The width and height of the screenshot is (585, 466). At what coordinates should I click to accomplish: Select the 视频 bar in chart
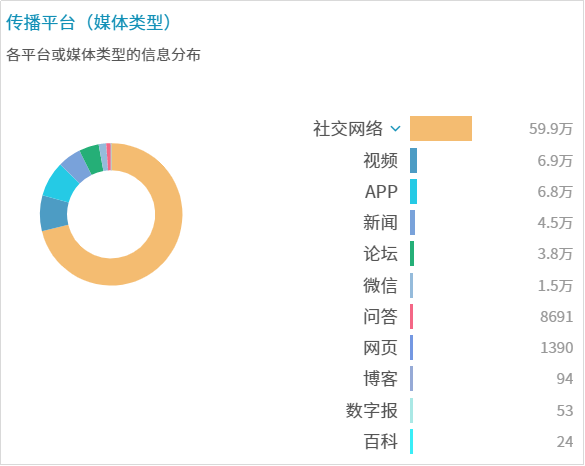click(x=413, y=160)
